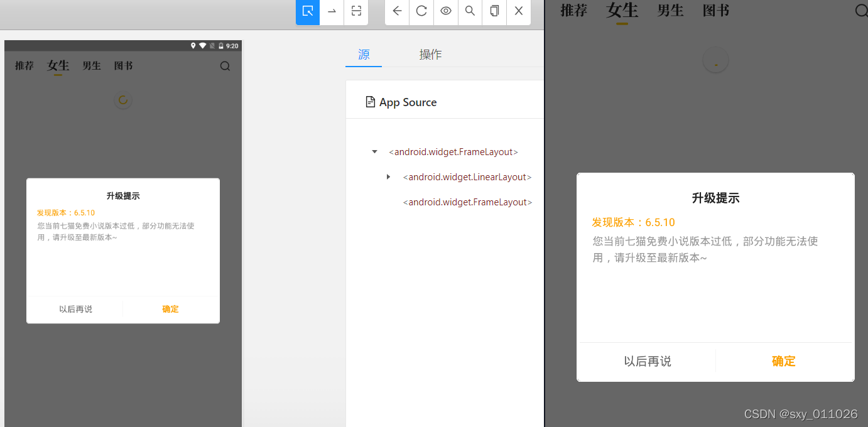The image size is (868, 427).
Task: Switch to the 操作 tab
Action: (430, 55)
